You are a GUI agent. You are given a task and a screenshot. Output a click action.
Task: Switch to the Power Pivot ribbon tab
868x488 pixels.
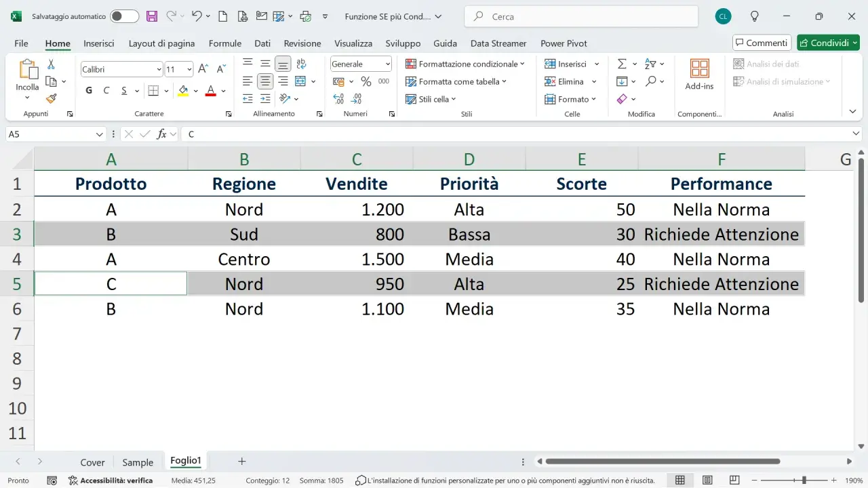tap(564, 43)
